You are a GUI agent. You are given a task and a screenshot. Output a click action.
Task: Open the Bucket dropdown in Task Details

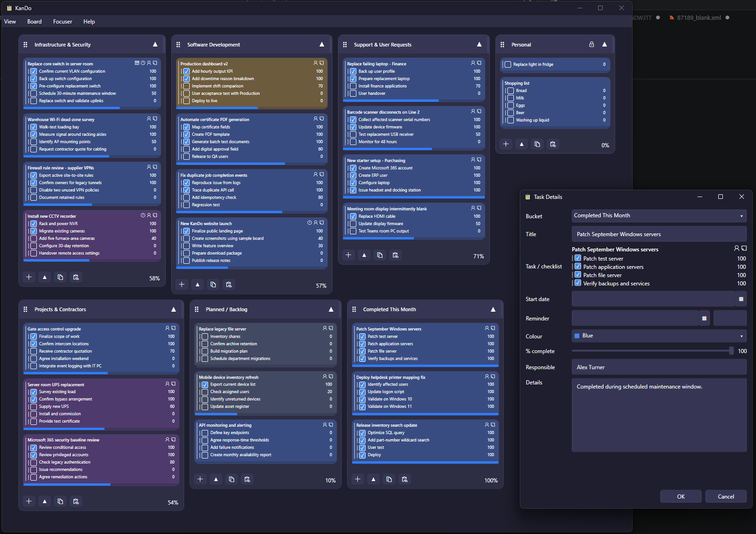click(x=659, y=216)
